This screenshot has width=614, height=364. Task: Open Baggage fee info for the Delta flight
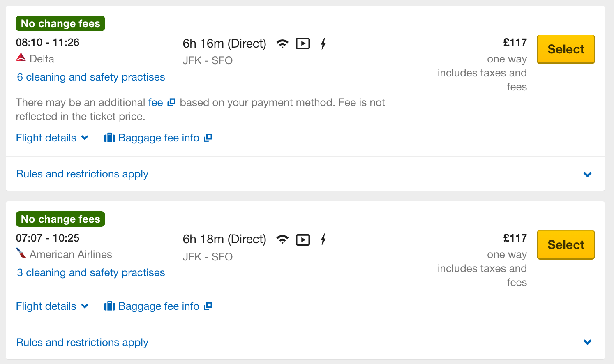pyautogui.click(x=158, y=138)
